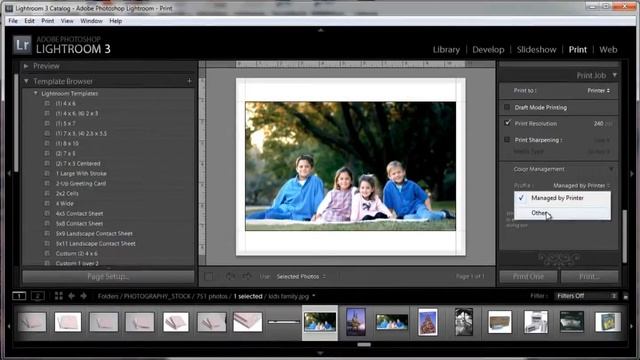Open the Filters Off dropdown
Screen dimensions: 640x360
(586, 296)
